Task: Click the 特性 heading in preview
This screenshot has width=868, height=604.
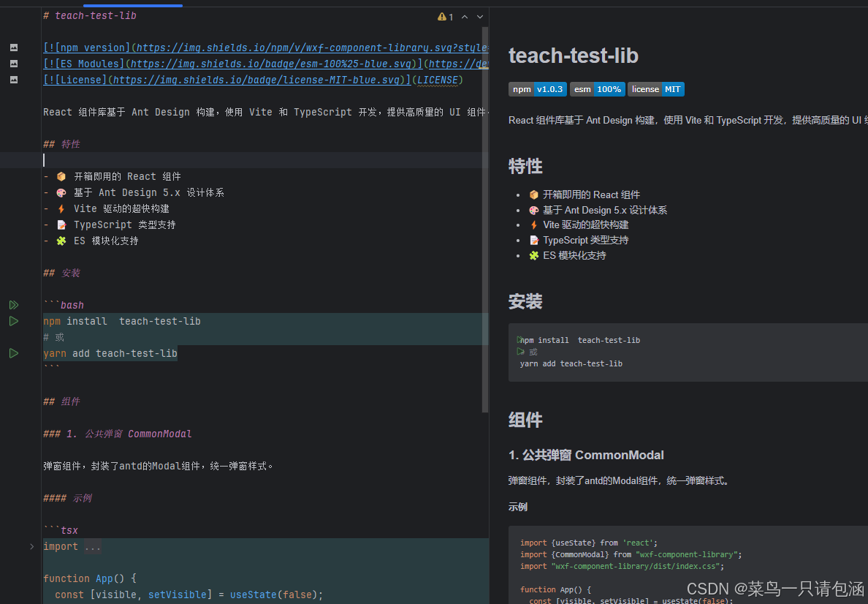Action: point(525,166)
